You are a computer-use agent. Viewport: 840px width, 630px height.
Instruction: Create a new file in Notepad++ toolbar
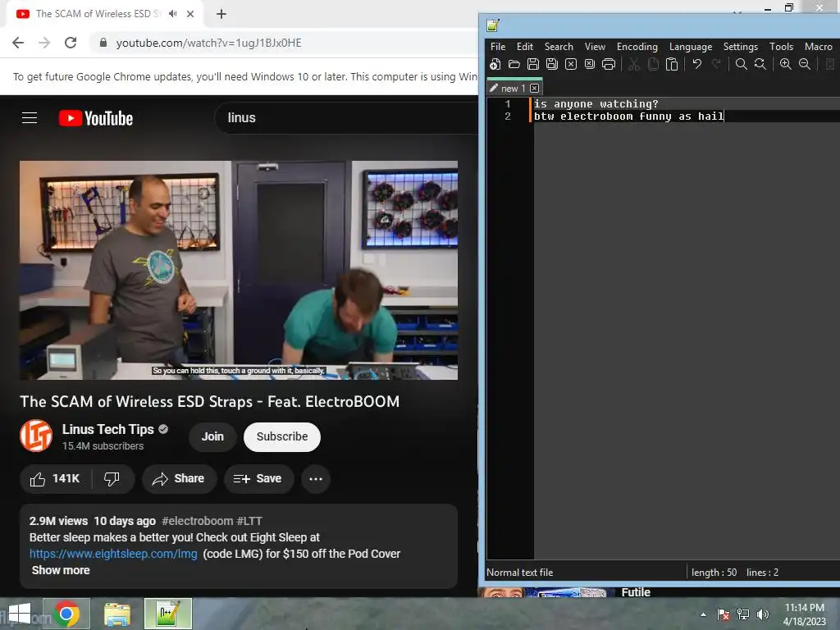click(495, 64)
